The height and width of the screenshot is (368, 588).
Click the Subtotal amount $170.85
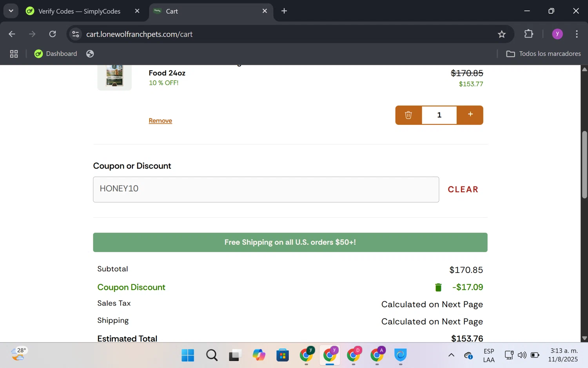pos(466,270)
